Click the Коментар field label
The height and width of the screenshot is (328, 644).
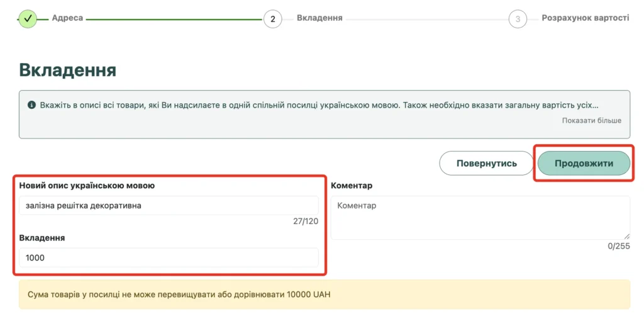coord(352,185)
